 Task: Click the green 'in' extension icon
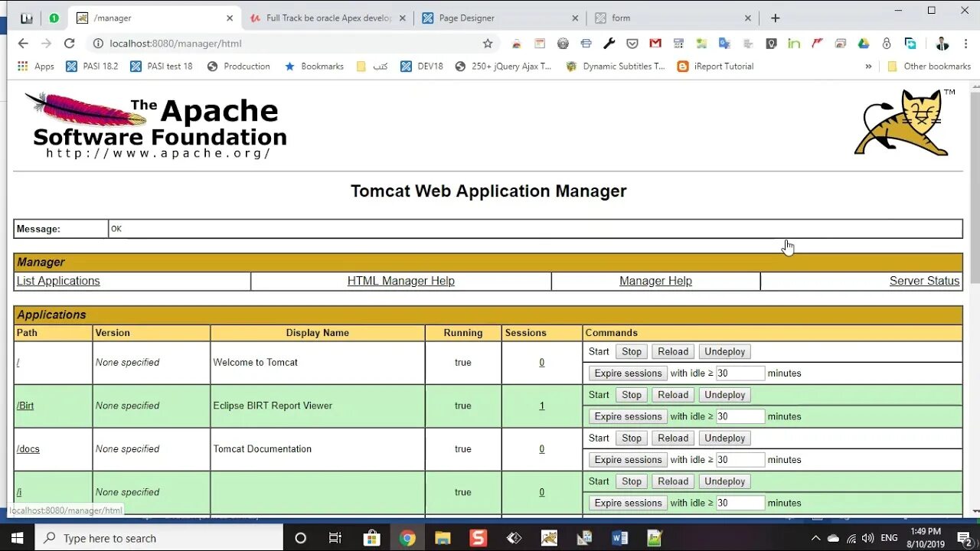[794, 44]
